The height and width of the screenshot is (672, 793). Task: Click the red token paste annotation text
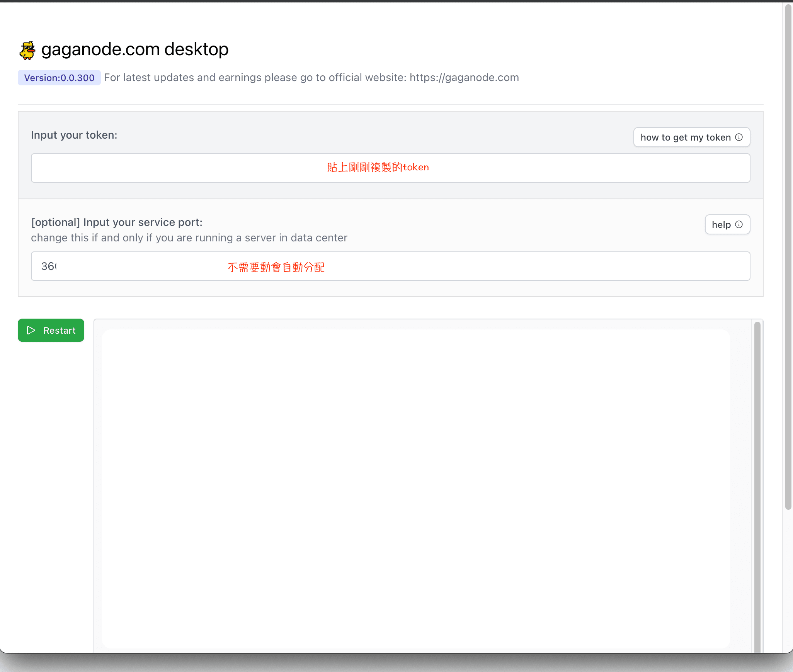[378, 168]
